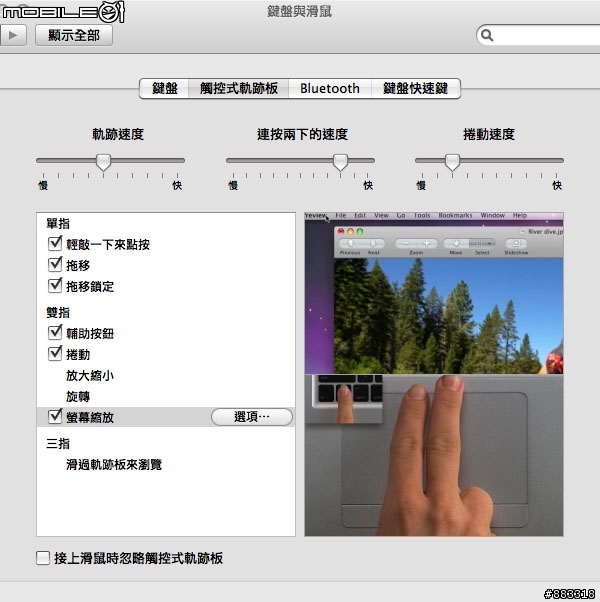Toggle the 拖移 checkbox
Image resolution: width=600 pixels, height=602 pixels.
(55, 265)
